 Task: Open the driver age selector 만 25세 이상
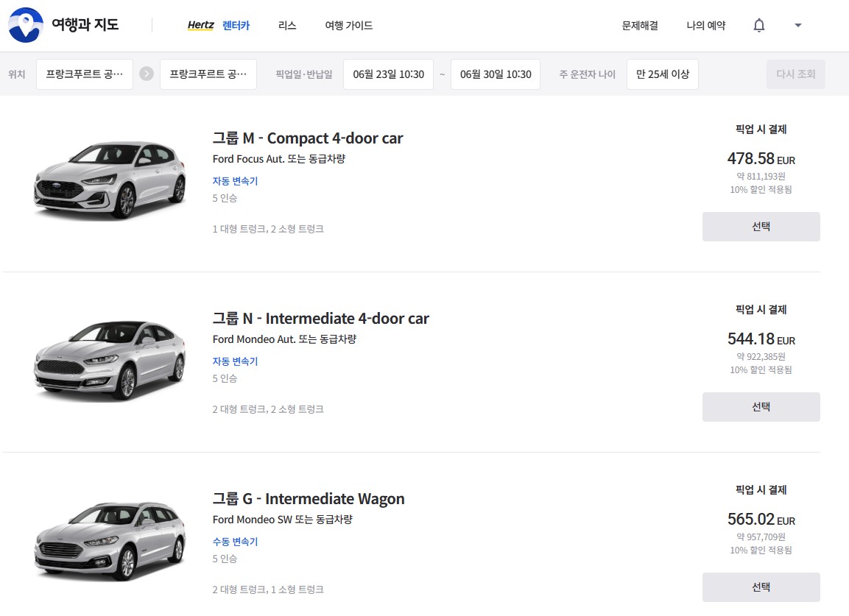(x=663, y=74)
